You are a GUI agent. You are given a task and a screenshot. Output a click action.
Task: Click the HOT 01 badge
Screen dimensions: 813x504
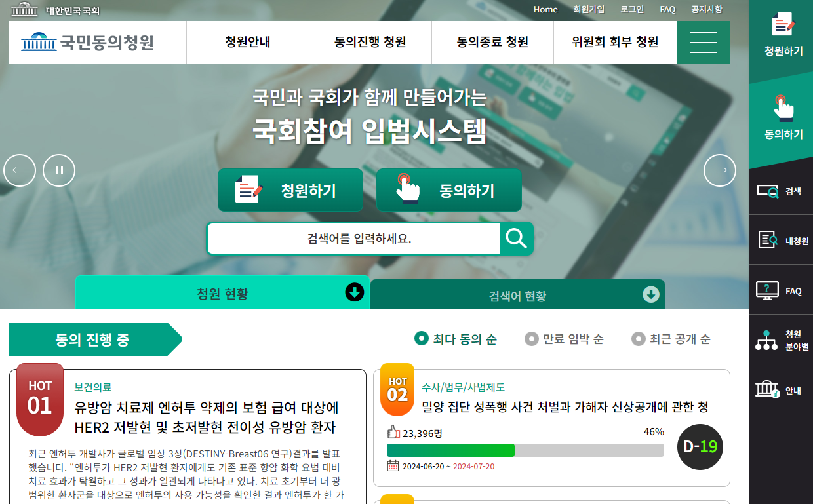(40, 399)
